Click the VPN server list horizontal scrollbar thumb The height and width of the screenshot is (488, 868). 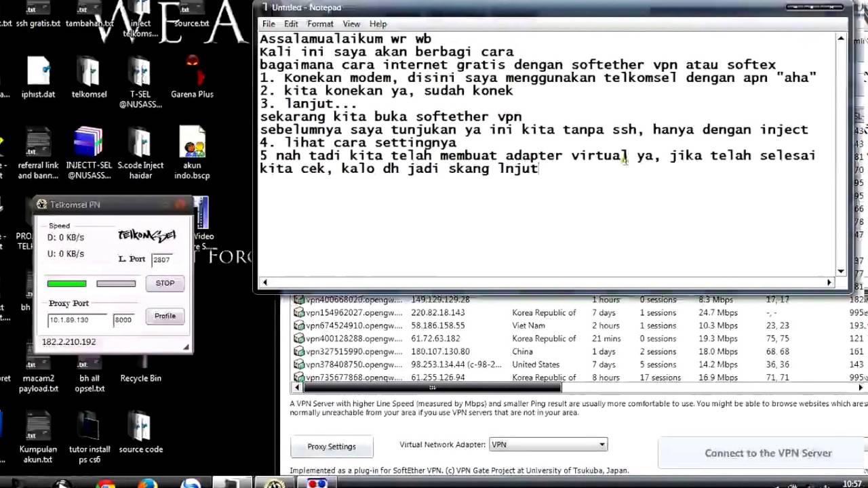(x=432, y=388)
